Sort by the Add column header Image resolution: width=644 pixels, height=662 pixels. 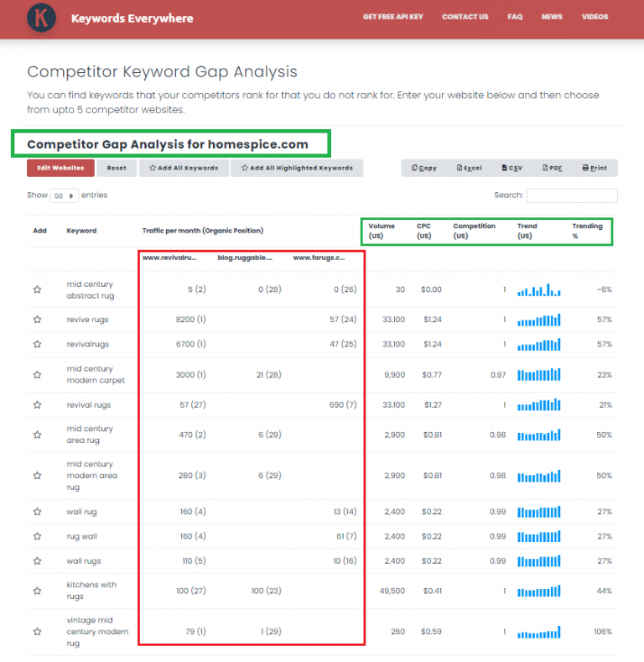39,231
